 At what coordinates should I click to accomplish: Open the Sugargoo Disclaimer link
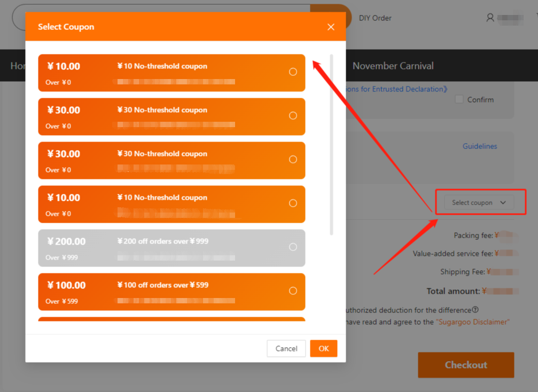pos(472,322)
